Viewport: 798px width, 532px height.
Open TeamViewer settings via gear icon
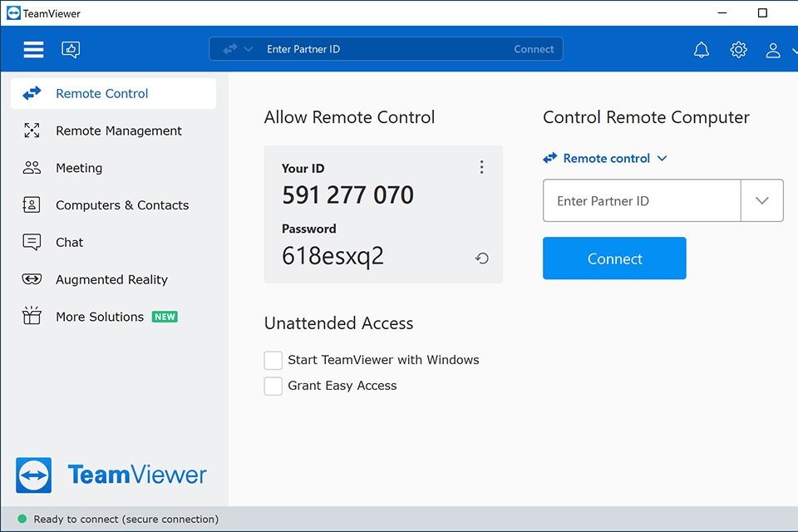[739, 49]
